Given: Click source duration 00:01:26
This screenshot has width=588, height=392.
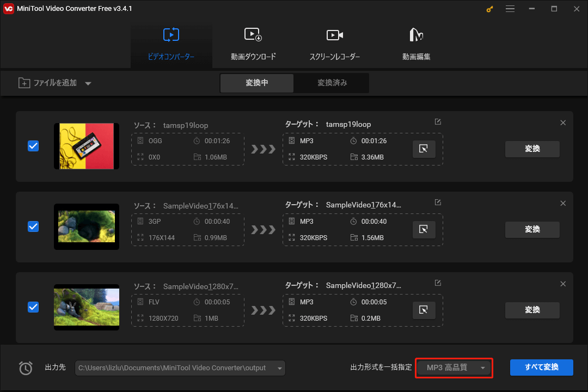Looking at the screenshot, I should 217,141.
